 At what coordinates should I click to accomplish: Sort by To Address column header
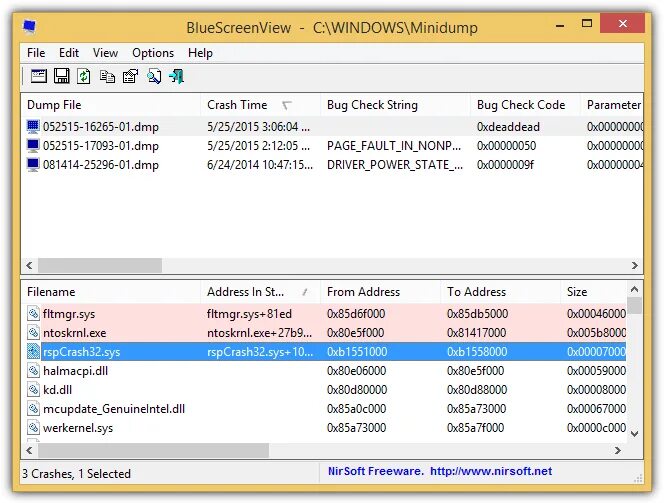[x=501, y=292]
